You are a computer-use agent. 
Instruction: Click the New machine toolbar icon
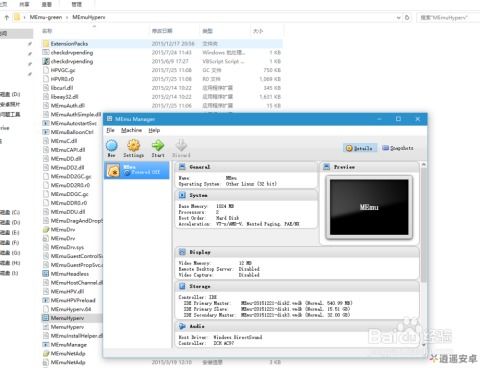112,146
